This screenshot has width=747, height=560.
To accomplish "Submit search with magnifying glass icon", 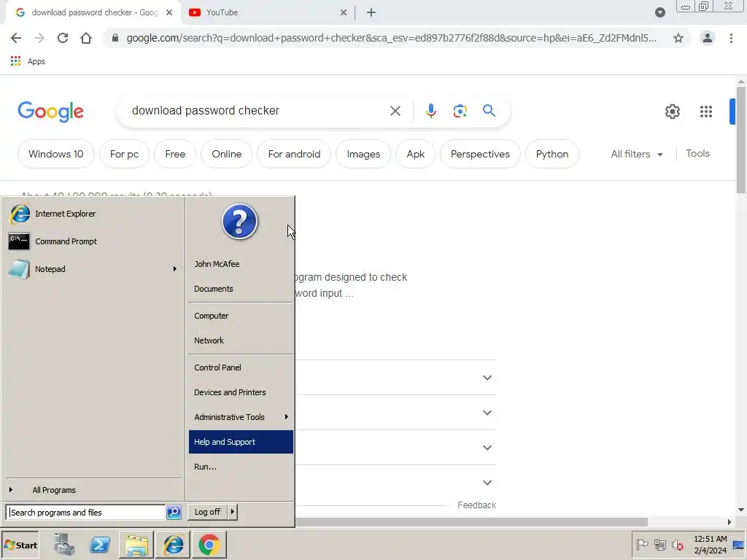I will click(489, 111).
